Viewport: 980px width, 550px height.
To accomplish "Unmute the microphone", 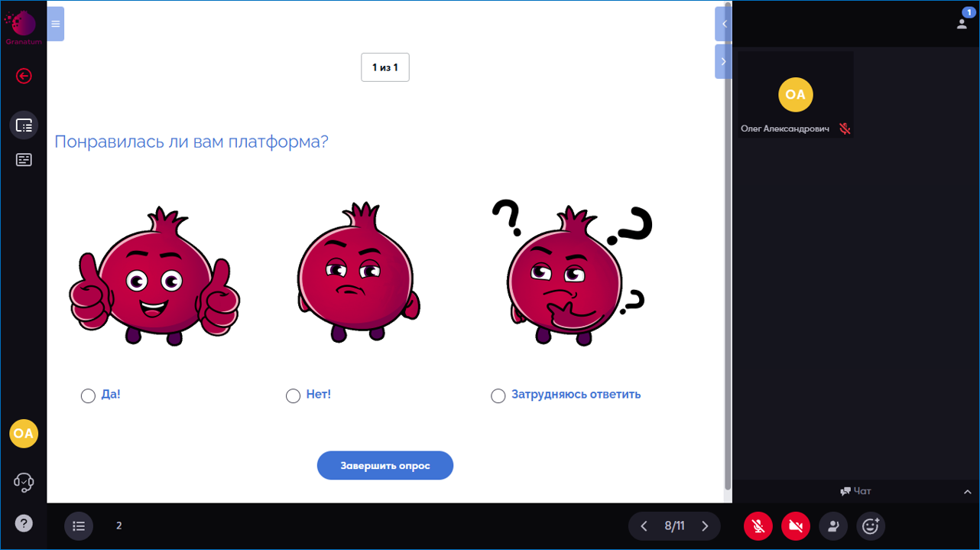I will coord(758,526).
